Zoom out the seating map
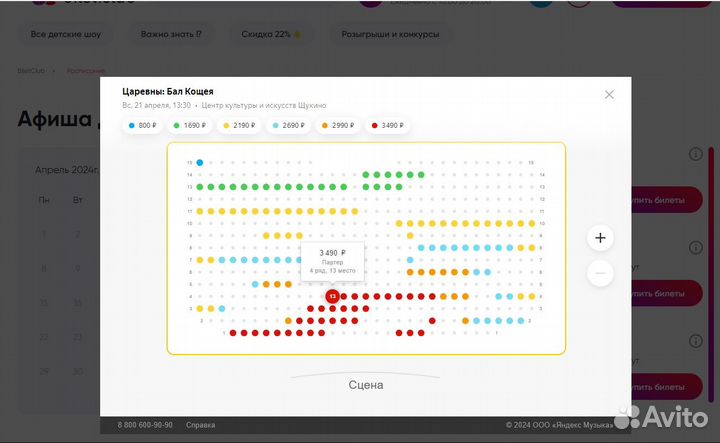Screen dimensions: 720x443 click(600, 272)
